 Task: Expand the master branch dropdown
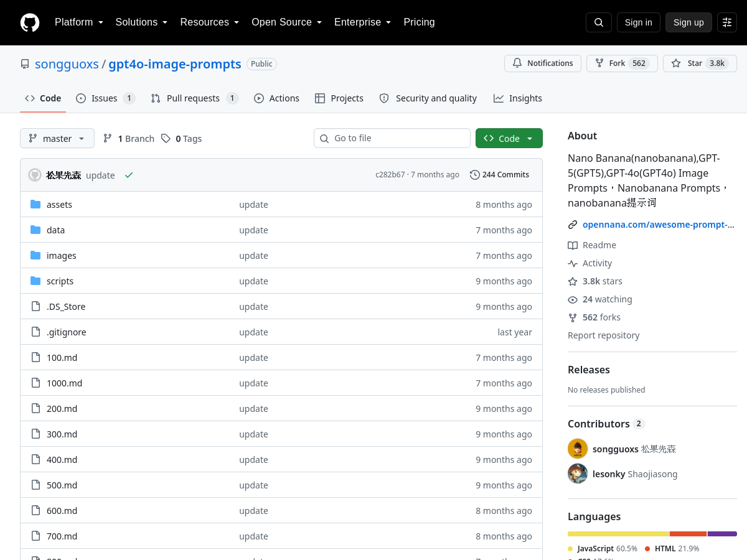57,138
